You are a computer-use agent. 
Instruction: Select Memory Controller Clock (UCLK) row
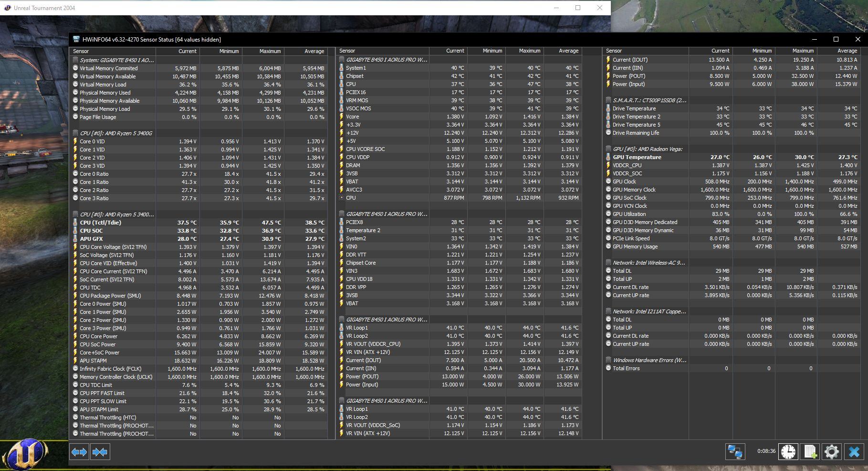[199, 377]
